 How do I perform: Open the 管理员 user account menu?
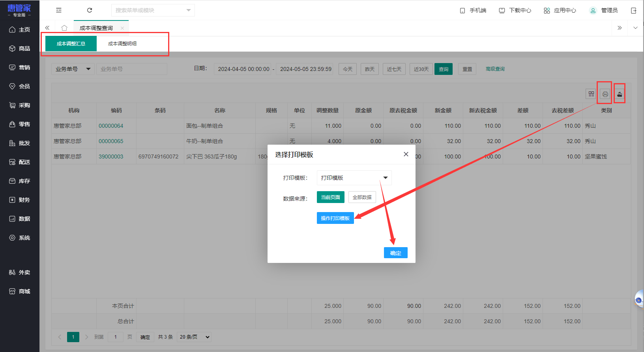click(604, 10)
